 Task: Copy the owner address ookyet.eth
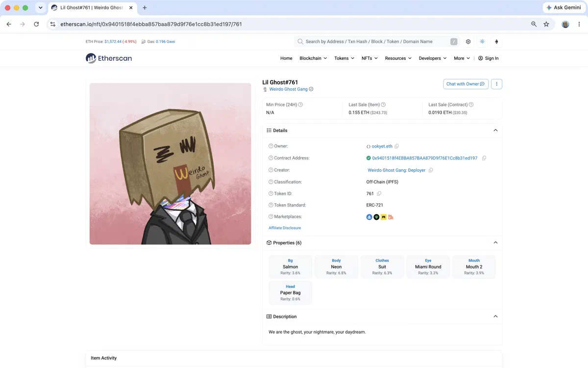pyautogui.click(x=396, y=146)
